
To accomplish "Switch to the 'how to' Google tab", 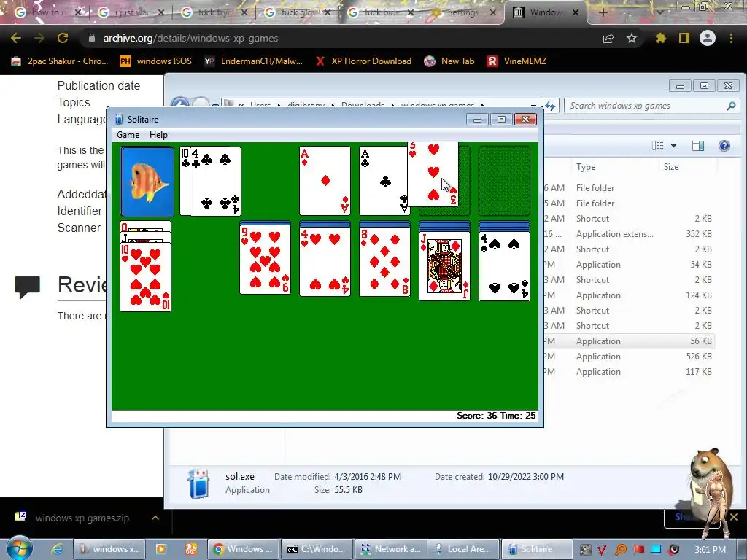I will pyautogui.click(x=47, y=12).
